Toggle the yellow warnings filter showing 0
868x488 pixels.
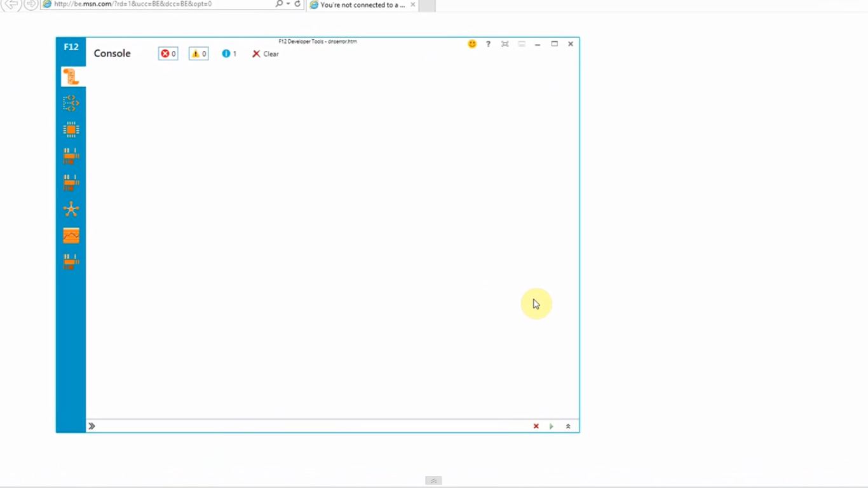(199, 54)
